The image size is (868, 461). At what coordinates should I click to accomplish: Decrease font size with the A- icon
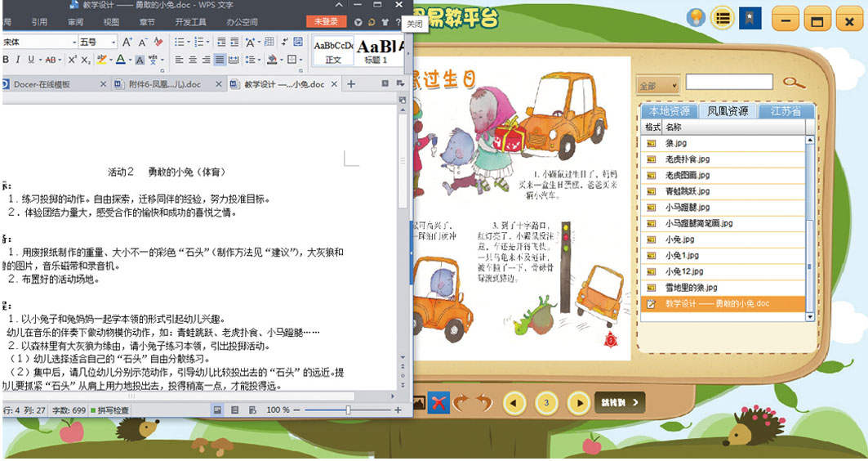pos(143,43)
